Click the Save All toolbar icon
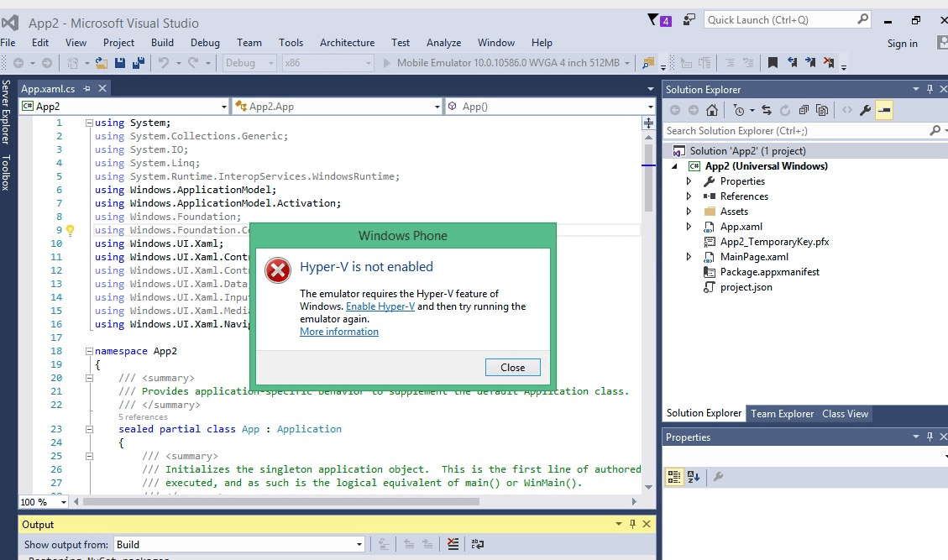Viewport: 948px width, 560px height. pyautogui.click(x=138, y=63)
